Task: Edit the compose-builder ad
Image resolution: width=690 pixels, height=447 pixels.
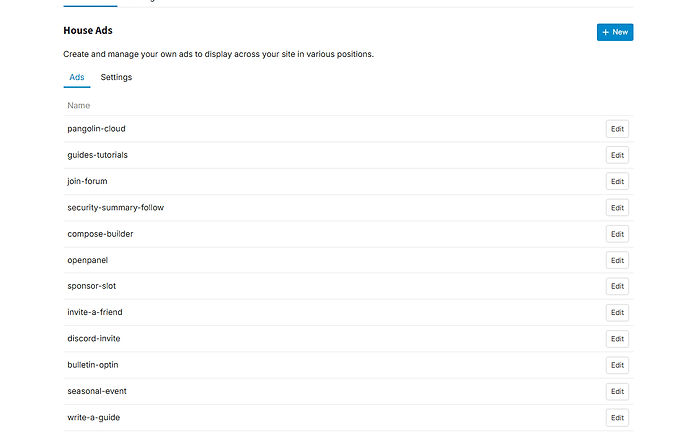Action: pyautogui.click(x=617, y=234)
